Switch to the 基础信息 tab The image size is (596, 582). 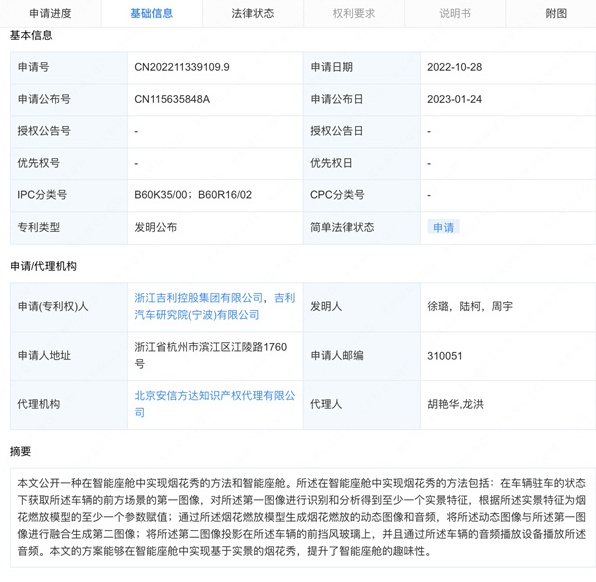coord(152,14)
